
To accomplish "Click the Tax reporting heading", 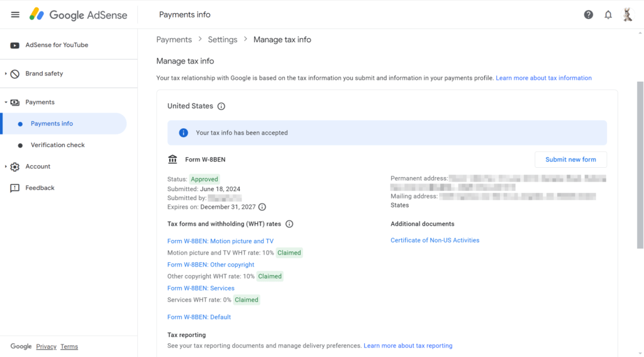I will tap(186, 335).
